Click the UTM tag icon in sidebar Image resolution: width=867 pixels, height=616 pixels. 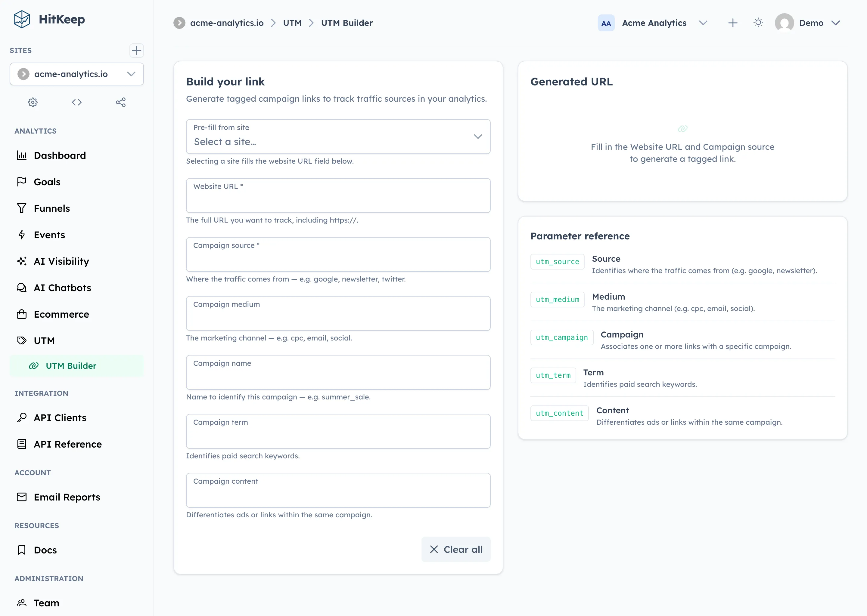[x=22, y=340]
